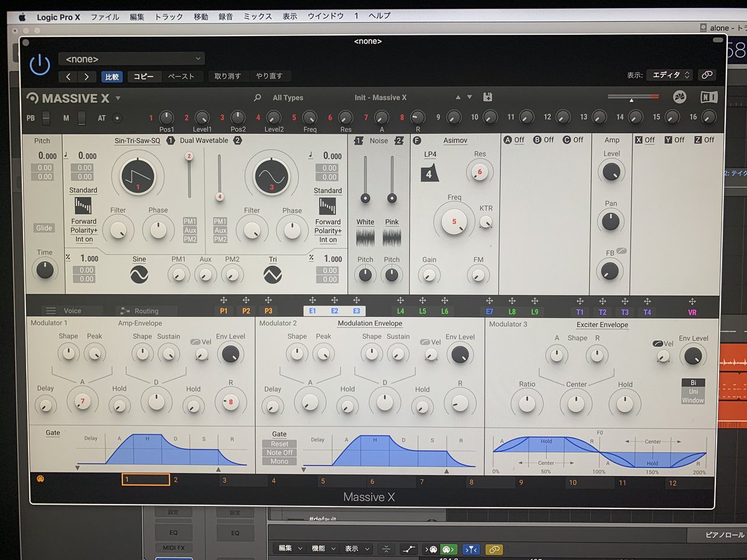Click oscillator 1 Forward playback icon
This screenshot has height=560, width=747.
click(83, 206)
